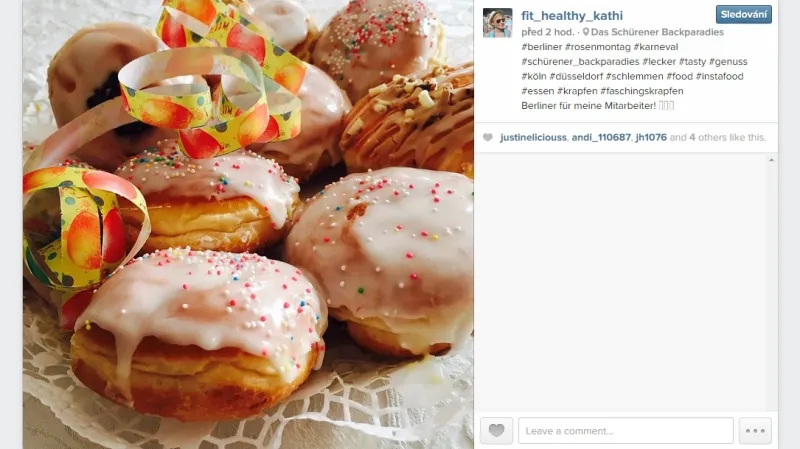Screen dimensions: 800x449
Task: Select the #rosenmontag hashtag
Action: pos(597,47)
